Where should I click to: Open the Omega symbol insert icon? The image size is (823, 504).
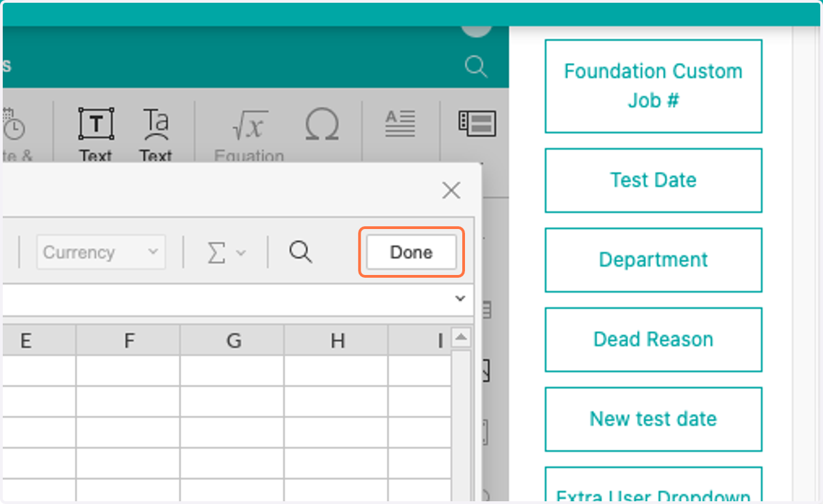pos(322,125)
